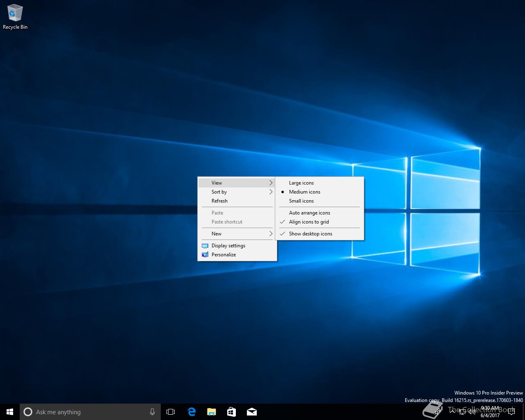Viewport: 525px width, 420px height.
Task: Open Task View from the taskbar
Action: coord(171,412)
